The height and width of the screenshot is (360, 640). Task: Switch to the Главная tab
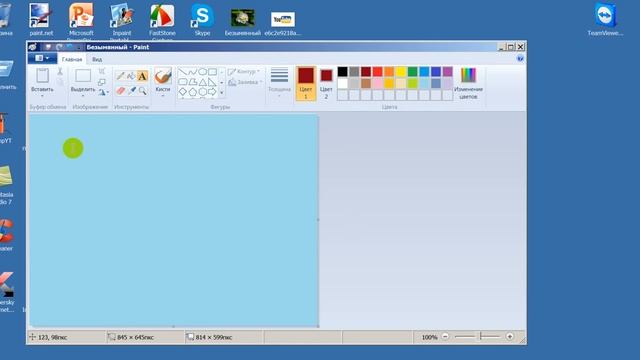point(72,59)
